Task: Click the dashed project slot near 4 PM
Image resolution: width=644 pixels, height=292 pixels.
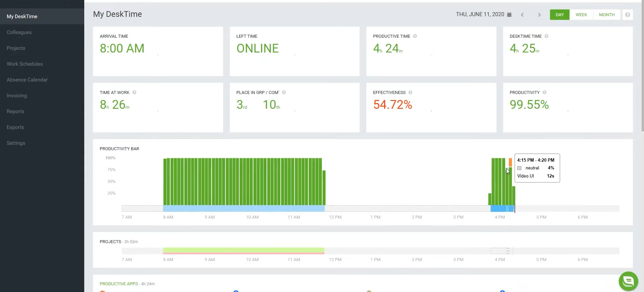Action: point(502,251)
